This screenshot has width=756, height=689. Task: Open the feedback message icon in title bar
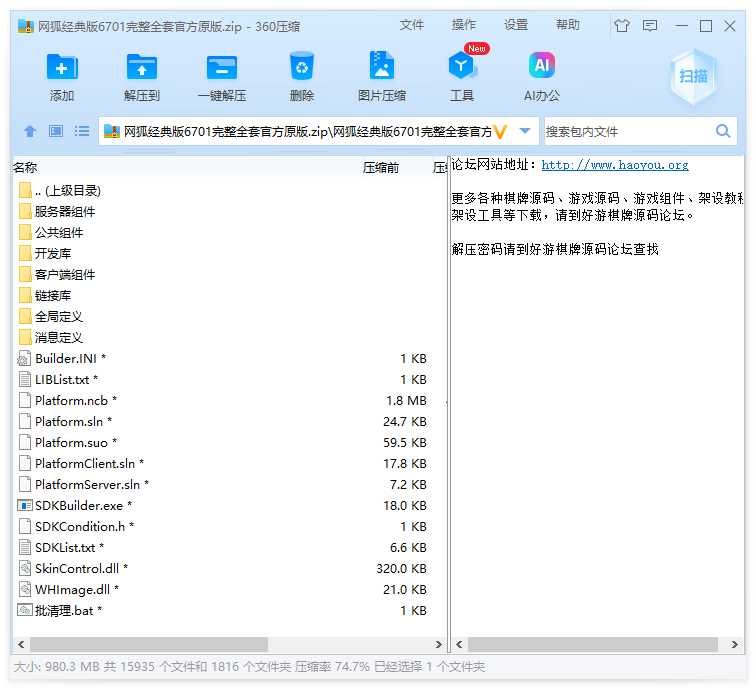tap(650, 25)
